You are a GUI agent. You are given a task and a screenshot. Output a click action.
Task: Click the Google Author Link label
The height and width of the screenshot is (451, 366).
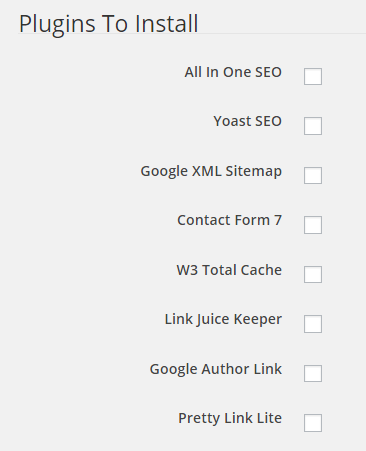[x=216, y=369]
